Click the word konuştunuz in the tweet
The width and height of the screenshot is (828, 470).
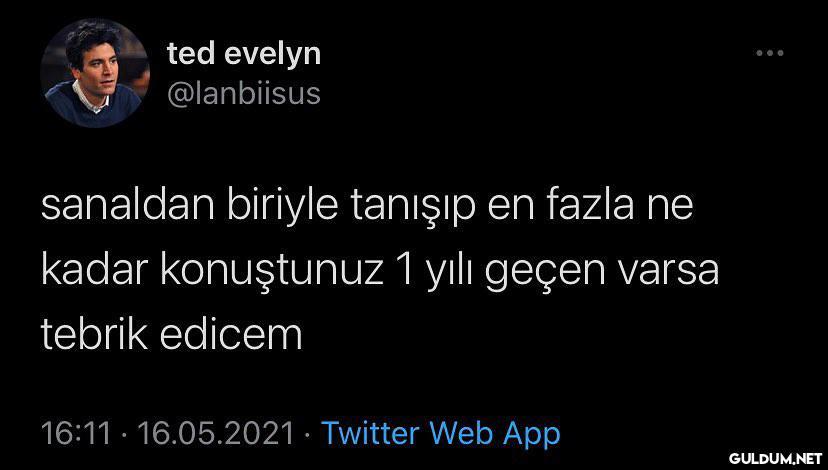[272, 270]
